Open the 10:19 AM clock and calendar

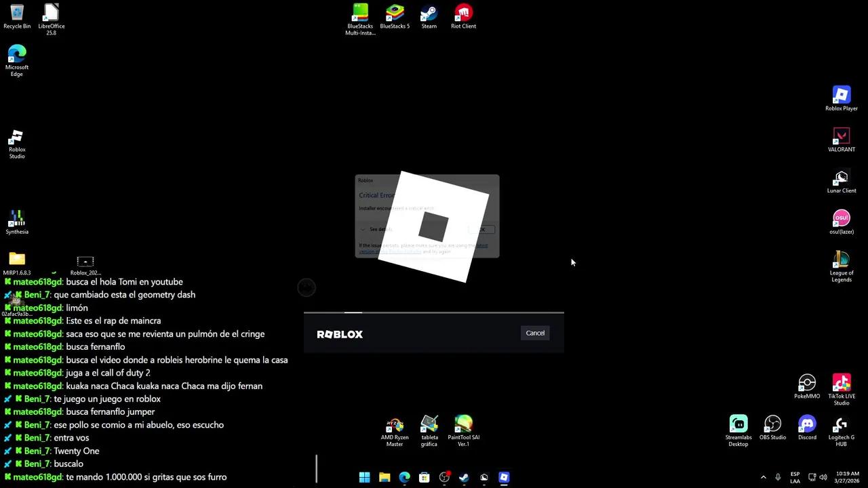point(848,477)
